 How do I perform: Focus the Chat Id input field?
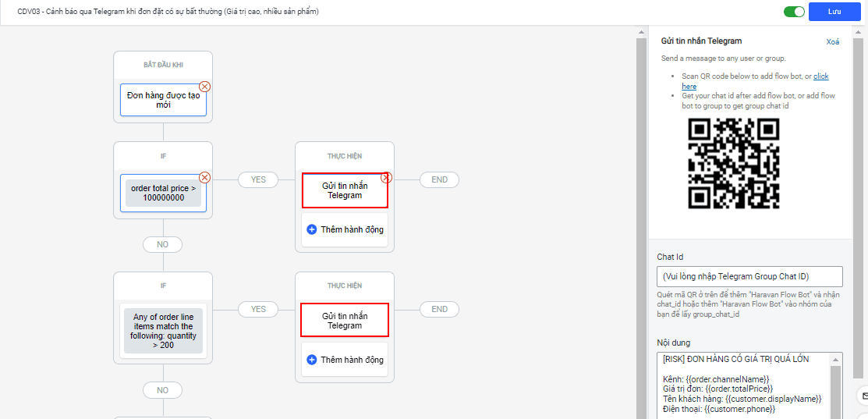click(749, 276)
